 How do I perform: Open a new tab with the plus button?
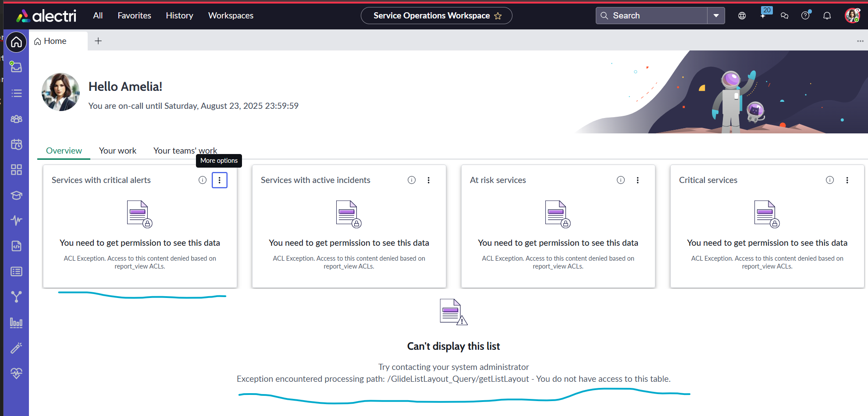tap(98, 41)
